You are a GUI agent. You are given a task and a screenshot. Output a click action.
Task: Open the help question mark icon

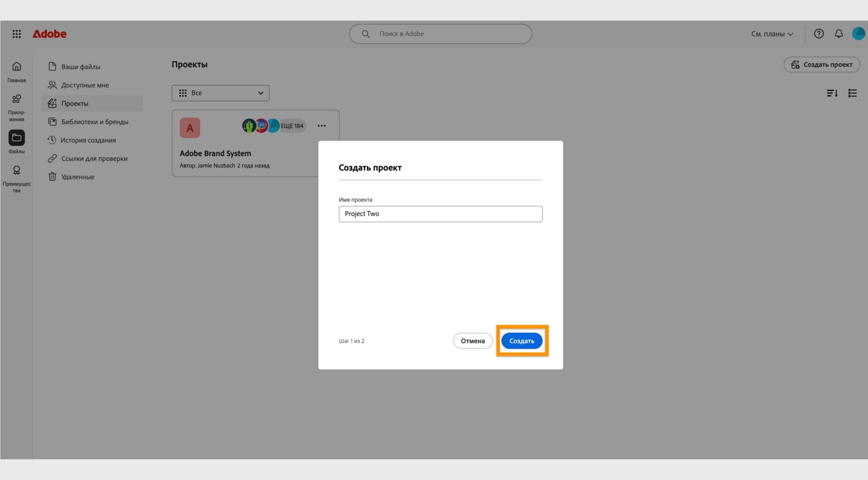819,34
